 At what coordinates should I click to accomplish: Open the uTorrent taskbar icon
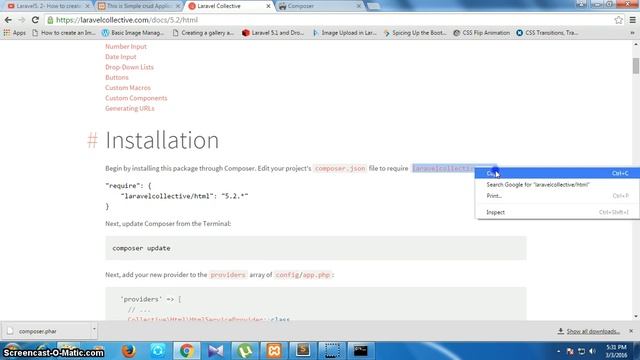(245, 351)
